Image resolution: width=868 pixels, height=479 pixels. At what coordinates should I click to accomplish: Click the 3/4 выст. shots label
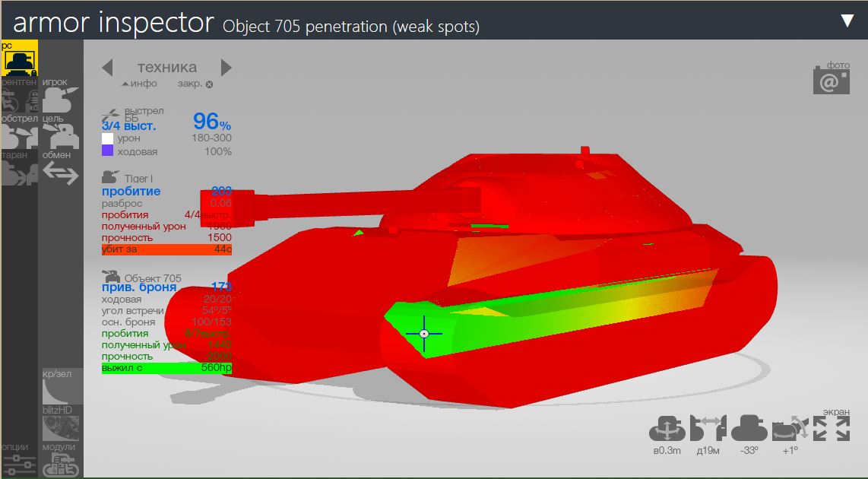click(x=129, y=126)
